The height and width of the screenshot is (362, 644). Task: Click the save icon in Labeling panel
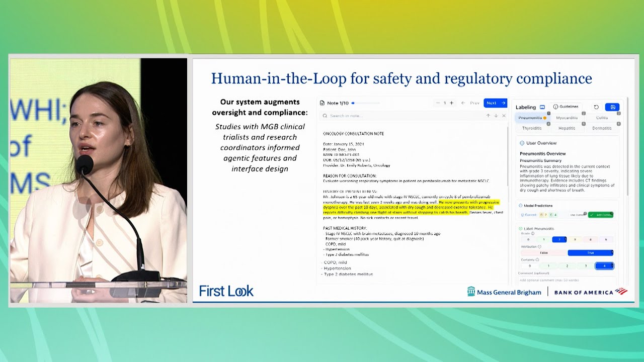click(612, 107)
